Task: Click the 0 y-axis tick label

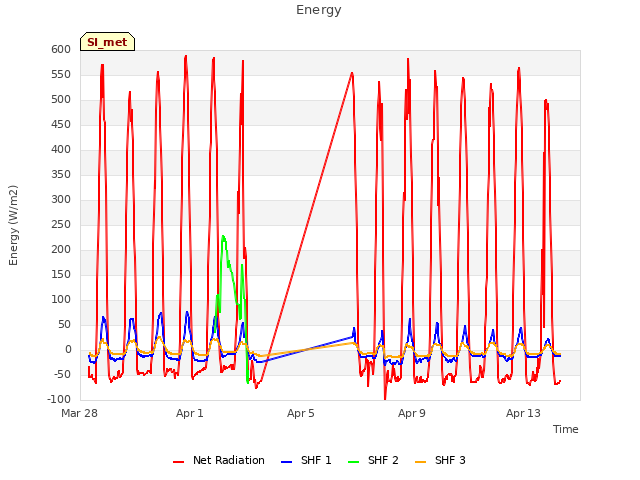Action: click(x=69, y=350)
